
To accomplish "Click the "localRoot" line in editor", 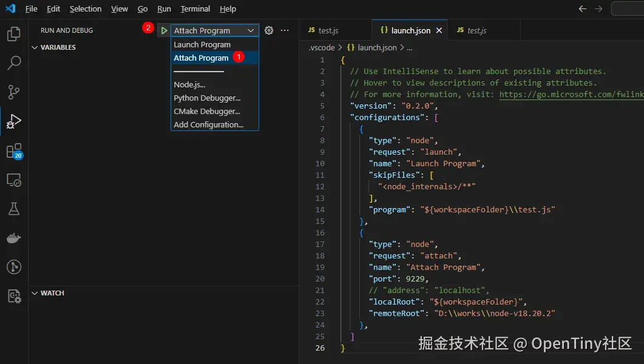I will 448,302.
